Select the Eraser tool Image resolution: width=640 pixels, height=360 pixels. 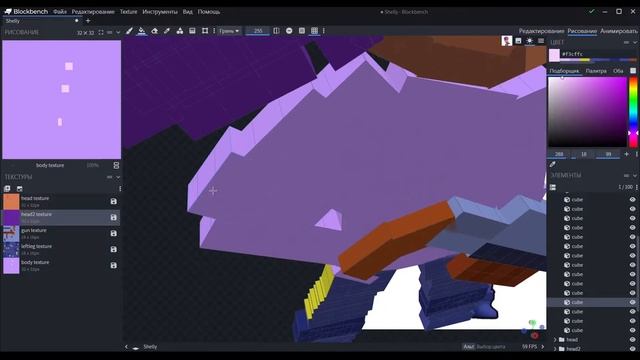pyautogui.click(x=154, y=31)
